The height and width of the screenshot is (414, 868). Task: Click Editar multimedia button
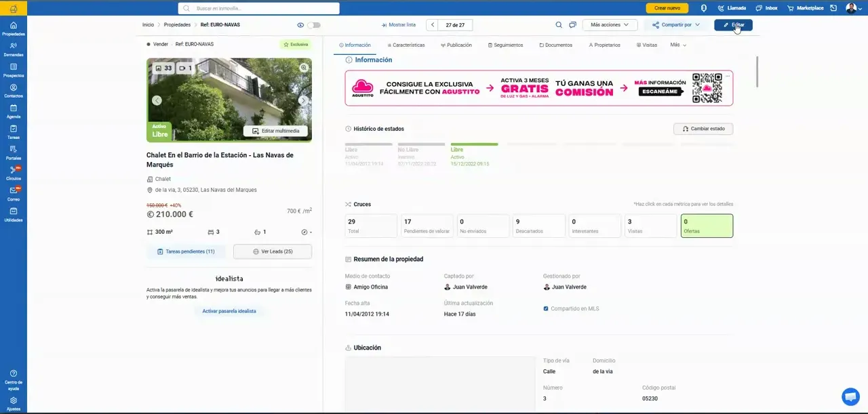275,131
